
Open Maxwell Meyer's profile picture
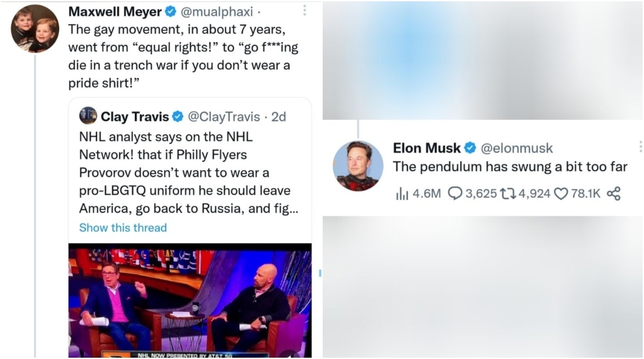tap(35, 29)
